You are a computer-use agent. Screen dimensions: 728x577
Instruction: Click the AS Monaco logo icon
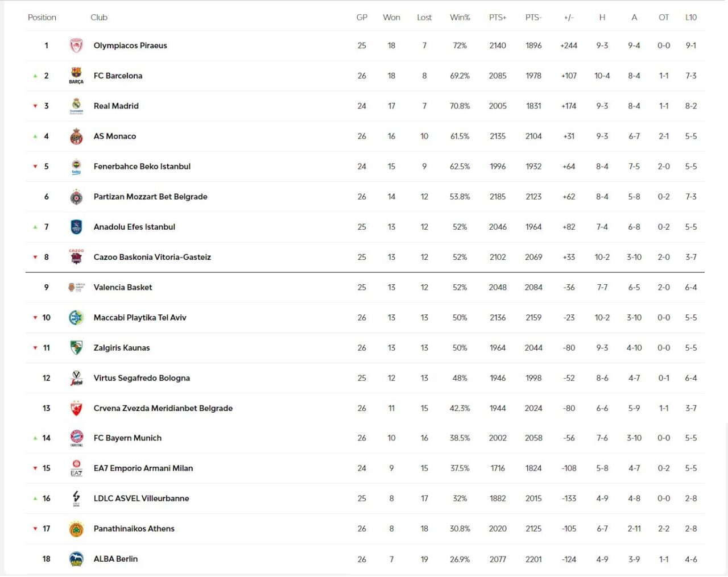(76, 136)
